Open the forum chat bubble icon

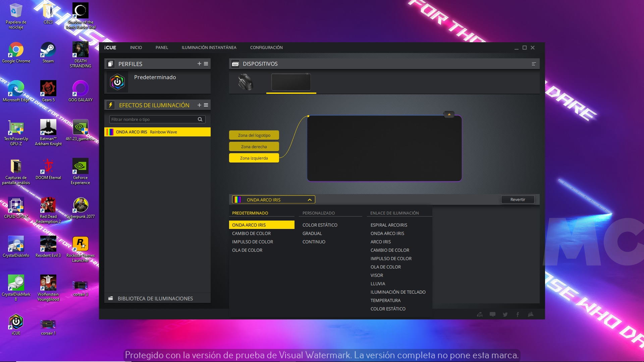point(492,314)
